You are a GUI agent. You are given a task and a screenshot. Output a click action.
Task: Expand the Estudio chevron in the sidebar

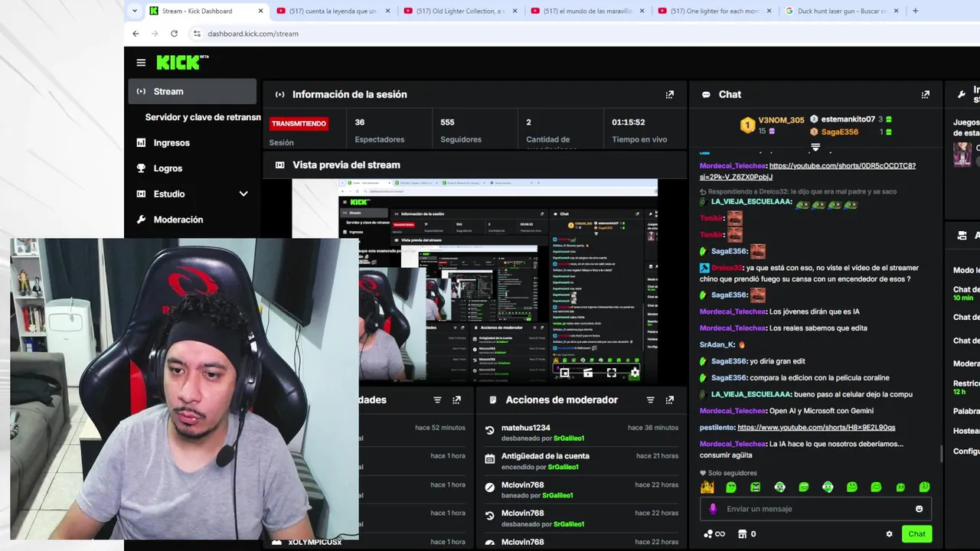point(243,194)
